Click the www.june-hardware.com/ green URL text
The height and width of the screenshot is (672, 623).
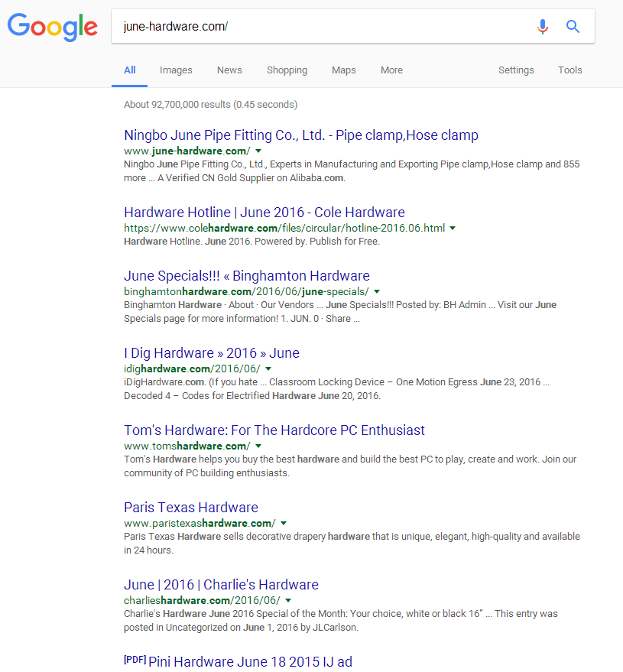pyautogui.click(x=187, y=151)
